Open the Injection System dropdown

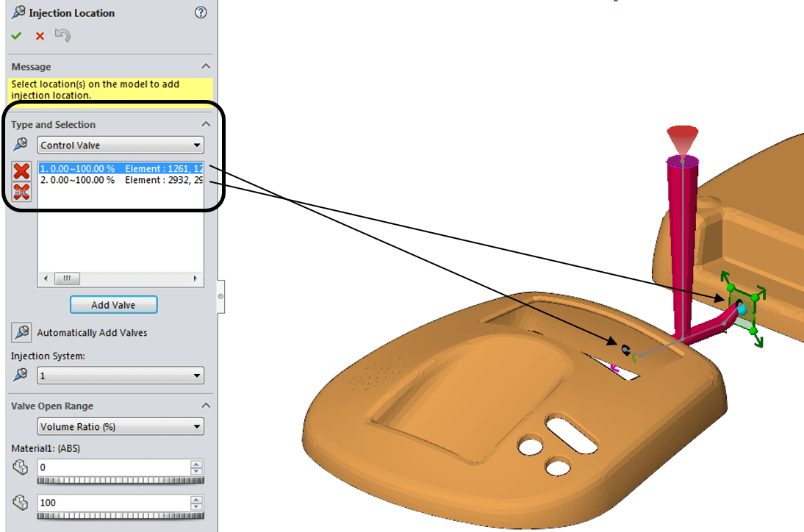point(121,375)
